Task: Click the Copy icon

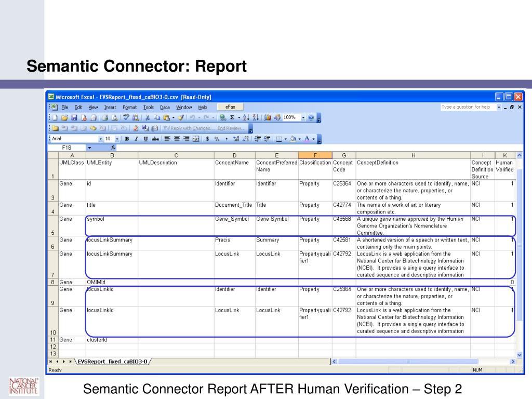Action: pyautogui.click(x=157, y=118)
